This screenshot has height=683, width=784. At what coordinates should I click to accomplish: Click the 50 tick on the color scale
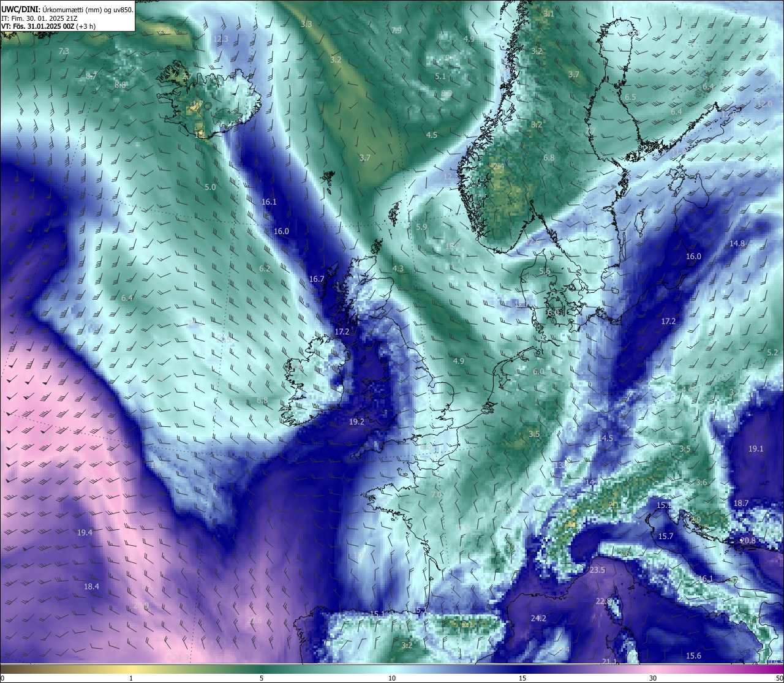tap(779, 678)
